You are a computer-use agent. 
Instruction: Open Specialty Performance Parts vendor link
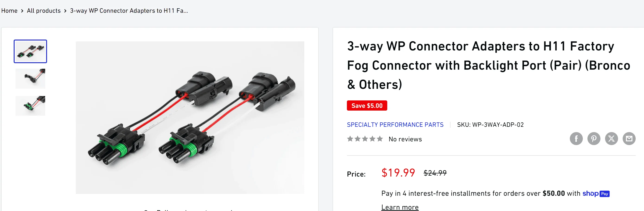pyautogui.click(x=395, y=125)
